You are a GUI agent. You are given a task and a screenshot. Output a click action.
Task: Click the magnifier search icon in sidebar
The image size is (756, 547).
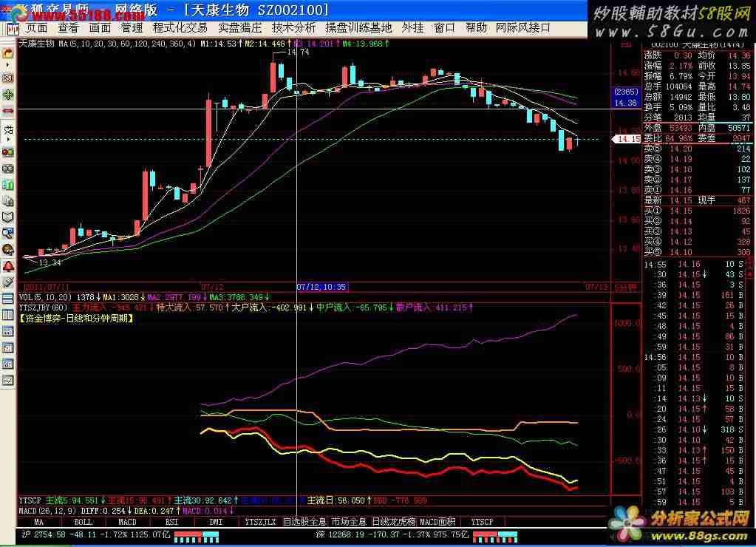(8, 234)
